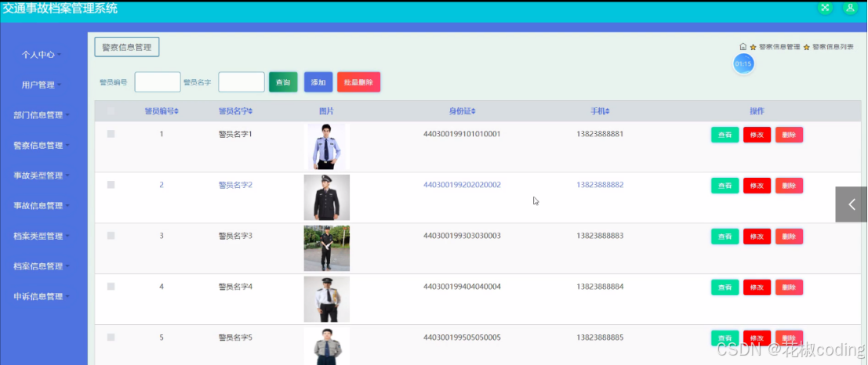Check the row for 警员名字4

pyautogui.click(x=111, y=287)
